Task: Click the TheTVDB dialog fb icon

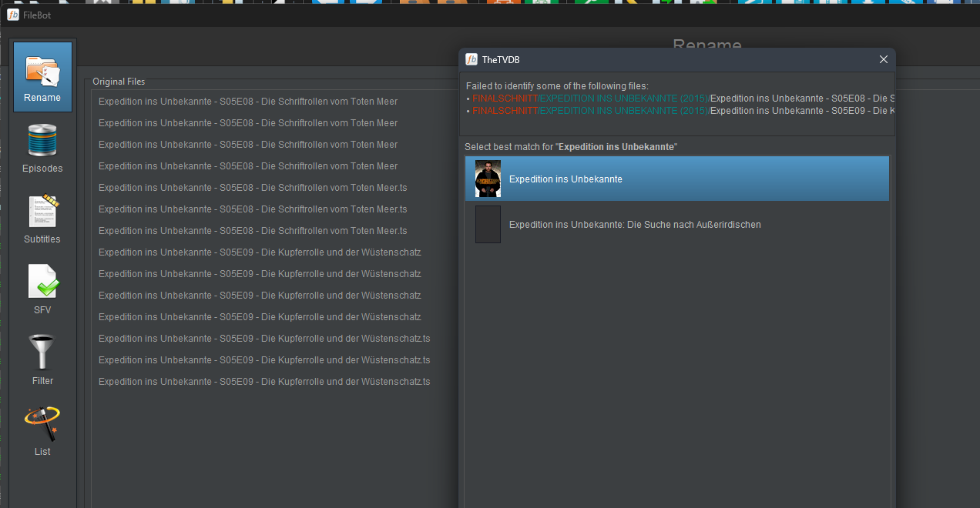Action: click(472, 59)
